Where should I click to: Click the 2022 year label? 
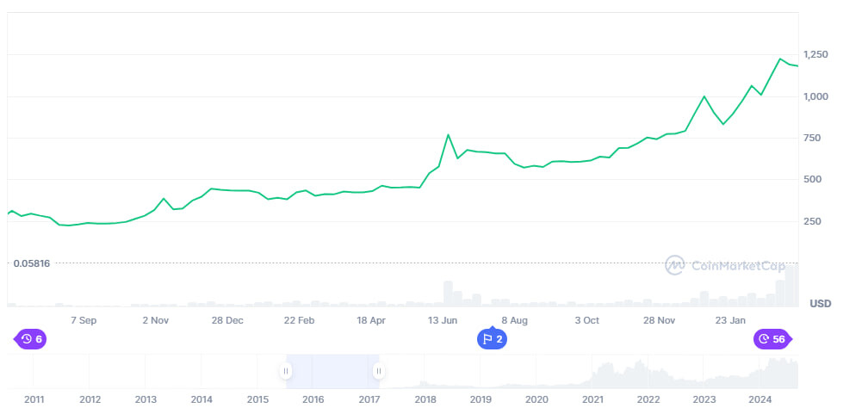[648, 399]
